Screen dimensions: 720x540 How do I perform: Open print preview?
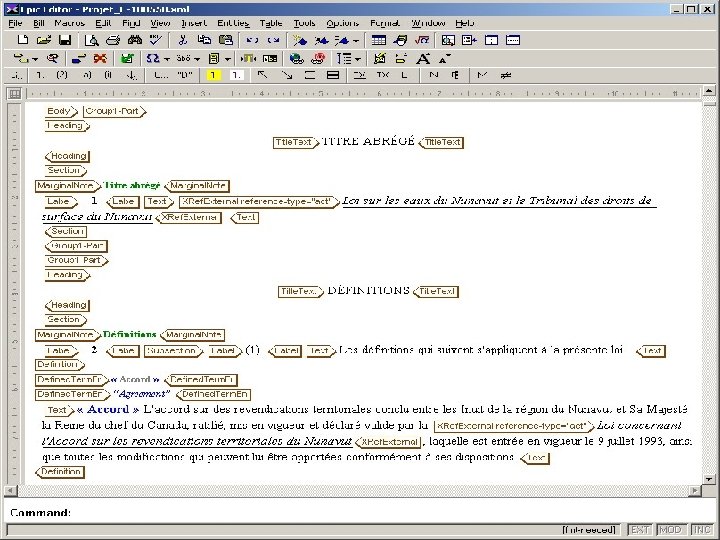(x=92, y=40)
